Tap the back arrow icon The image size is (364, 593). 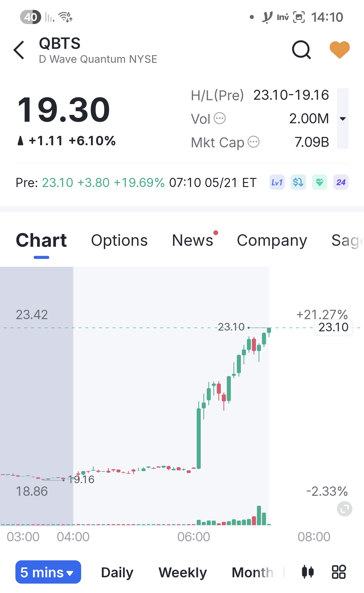tap(19, 50)
